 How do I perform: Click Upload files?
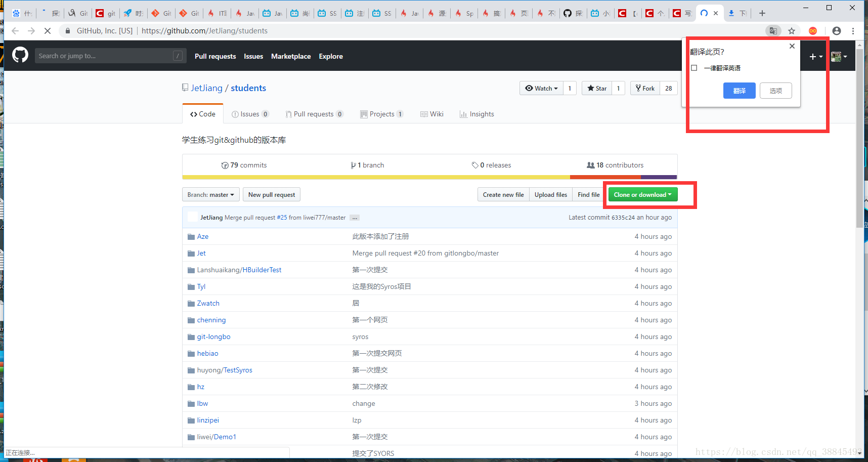click(551, 195)
